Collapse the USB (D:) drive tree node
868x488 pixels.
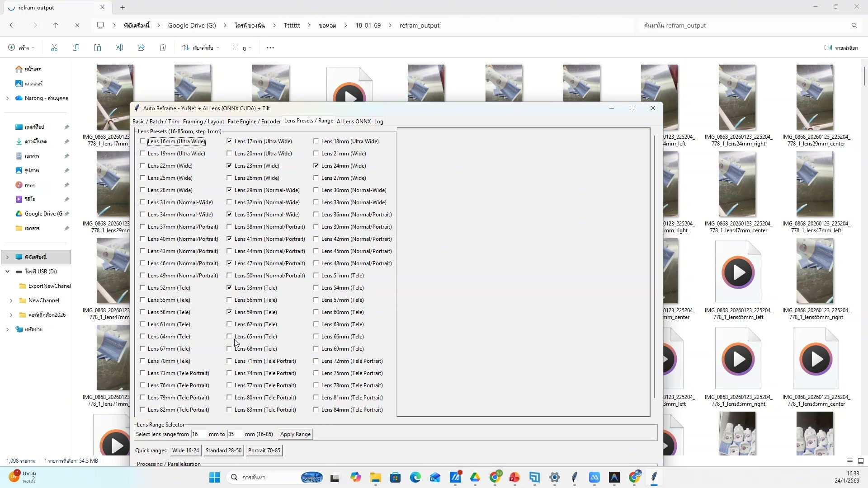(x=7, y=272)
